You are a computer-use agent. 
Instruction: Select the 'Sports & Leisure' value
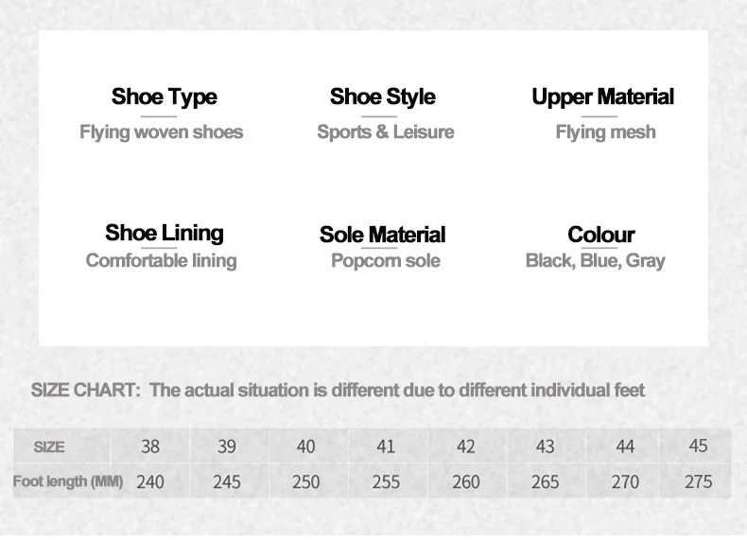385,132
